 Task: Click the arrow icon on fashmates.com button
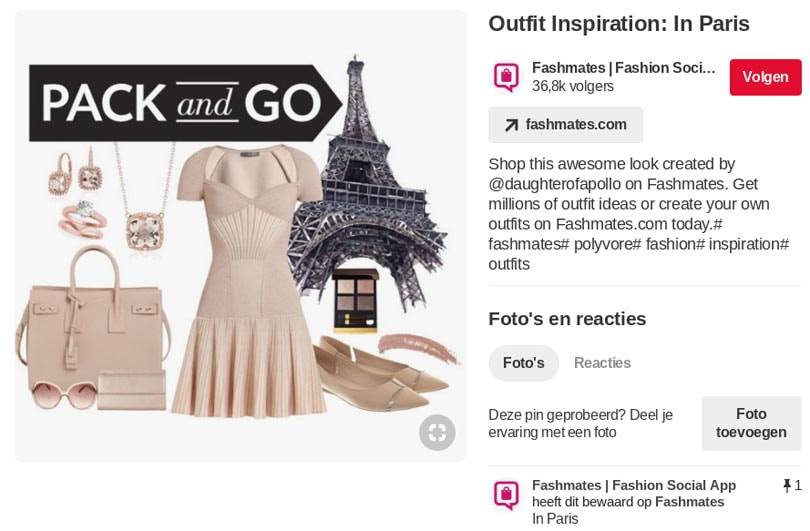tap(511, 125)
